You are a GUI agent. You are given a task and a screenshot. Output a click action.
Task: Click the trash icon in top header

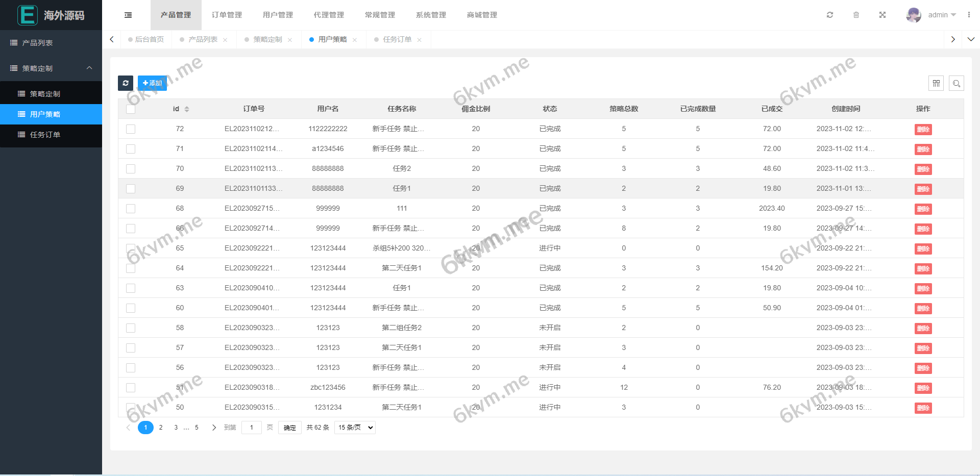click(x=856, y=15)
